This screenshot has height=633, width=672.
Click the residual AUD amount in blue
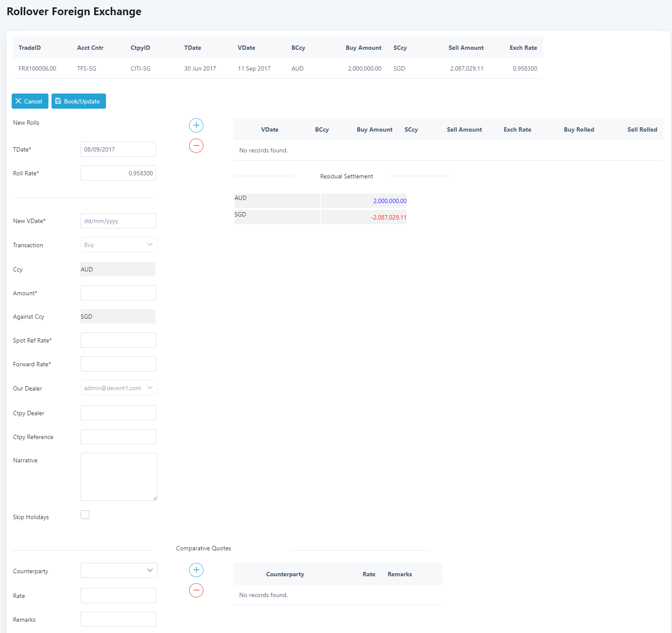(x=390, y=201)
